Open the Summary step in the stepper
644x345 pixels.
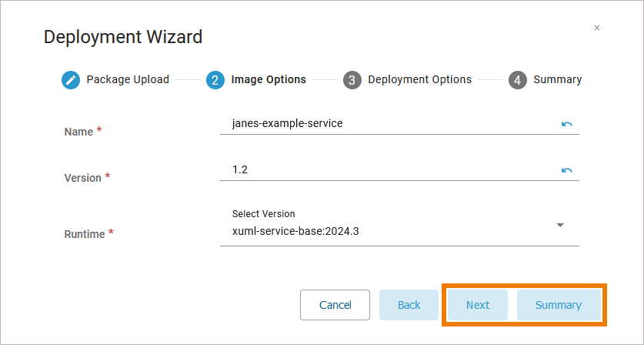(x=557, y=79)
